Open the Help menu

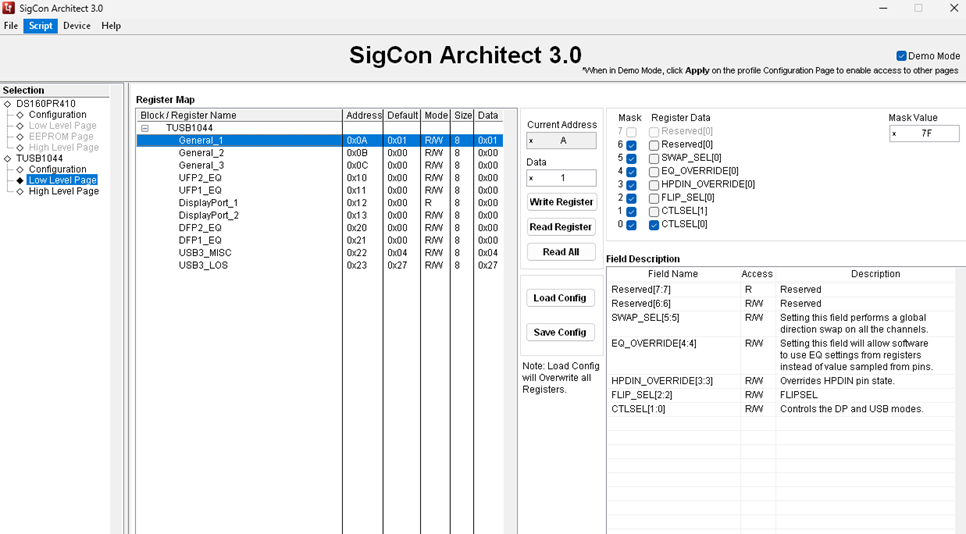pyautogui.click(x=111, y=26)
